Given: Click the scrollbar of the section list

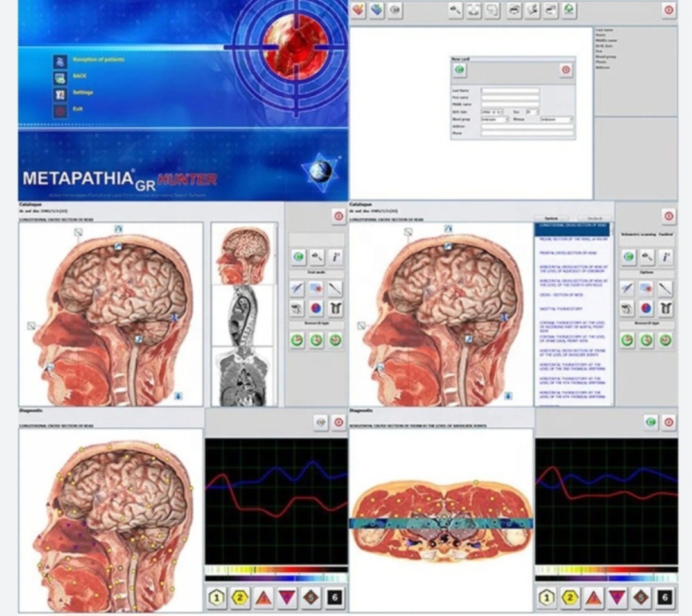Looking at the screenshot, I should point(611,314).
